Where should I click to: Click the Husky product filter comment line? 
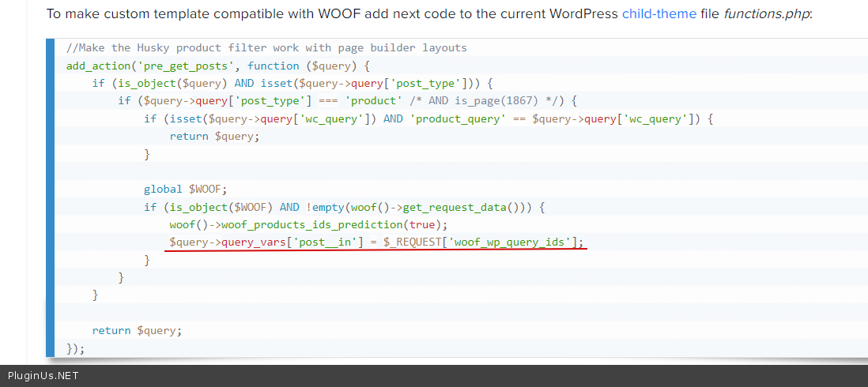pos(266,48)
